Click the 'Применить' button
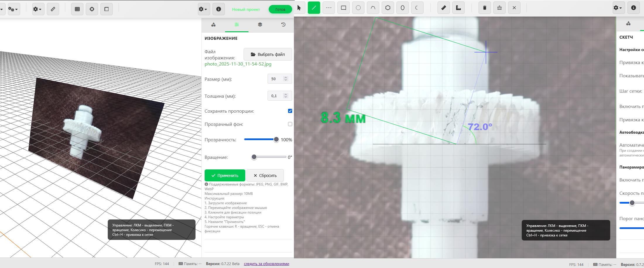This screenshot has height=268, width=644. pos(225,175)
